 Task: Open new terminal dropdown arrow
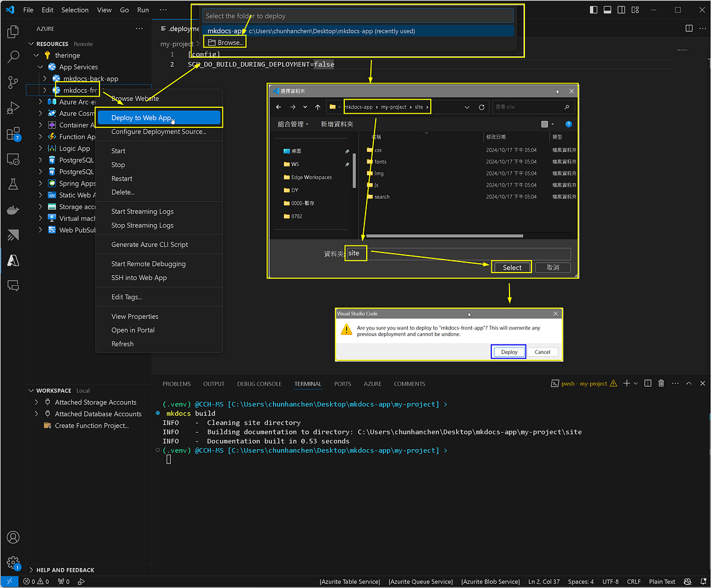pos(636,384)
